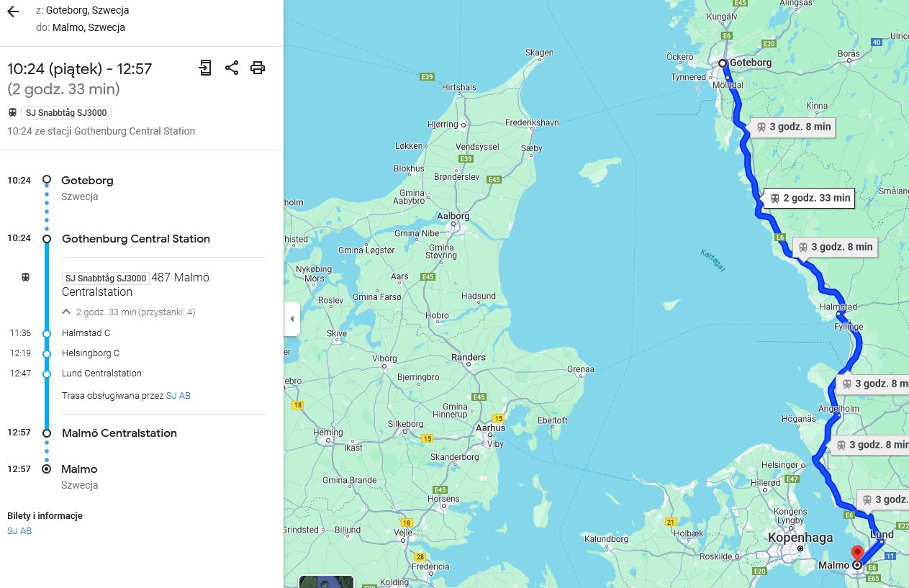
Task: Click the train icon beside SJ3000 line
Action: [25, 278]
